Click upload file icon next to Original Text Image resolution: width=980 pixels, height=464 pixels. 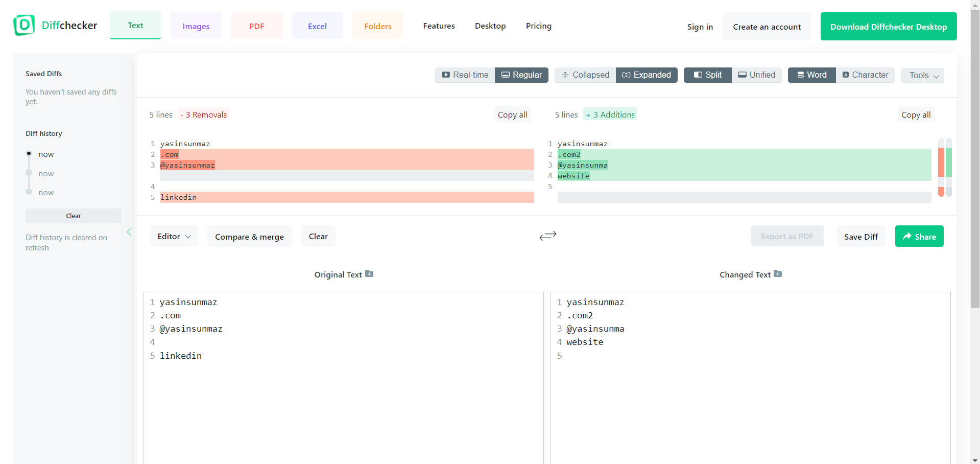point(369,274)
